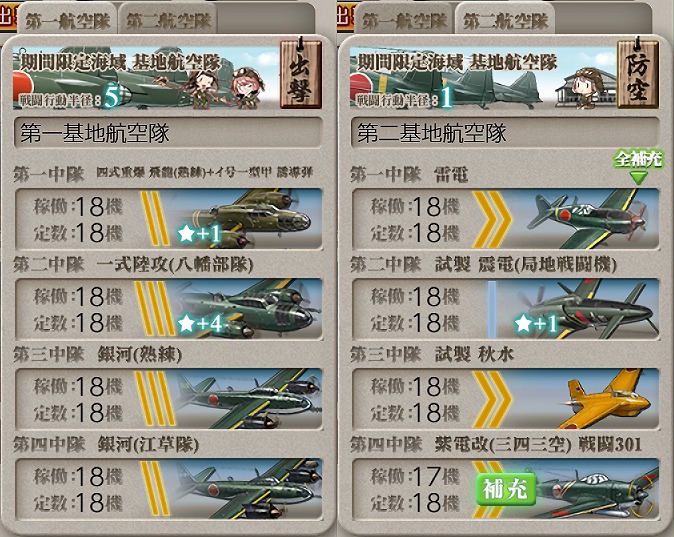Click the 第一基地航空隊 name field
Screen dimensions: 674x537
(x=168, y=133)
